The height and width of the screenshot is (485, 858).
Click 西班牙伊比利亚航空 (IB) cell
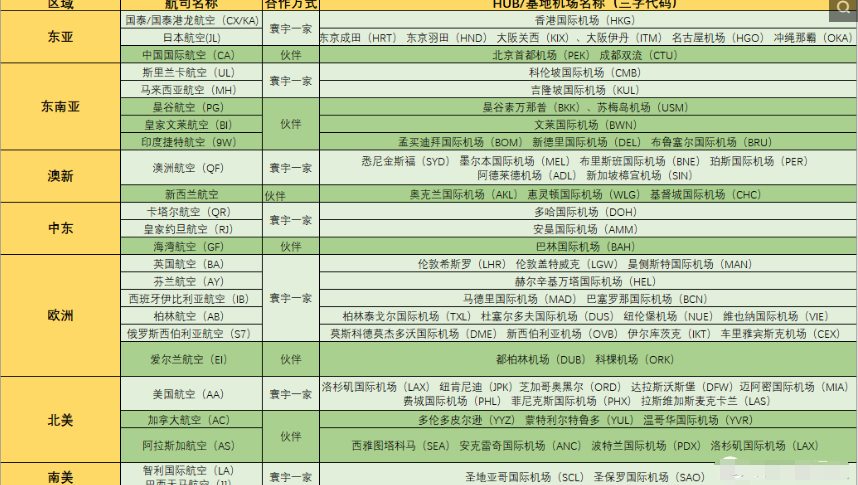tap(192, 299)
